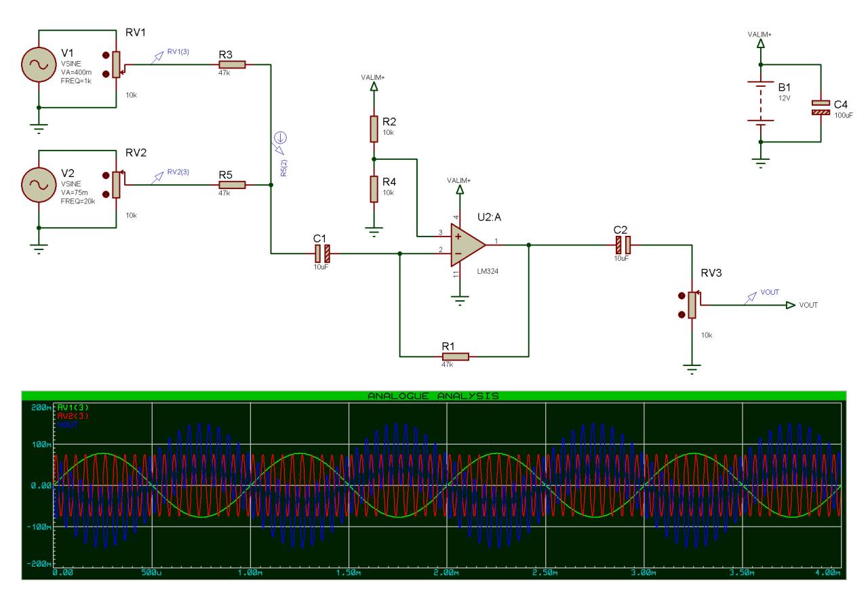
Task: Select the V2 sine generator symbol
Action: [x=39, y=184]
